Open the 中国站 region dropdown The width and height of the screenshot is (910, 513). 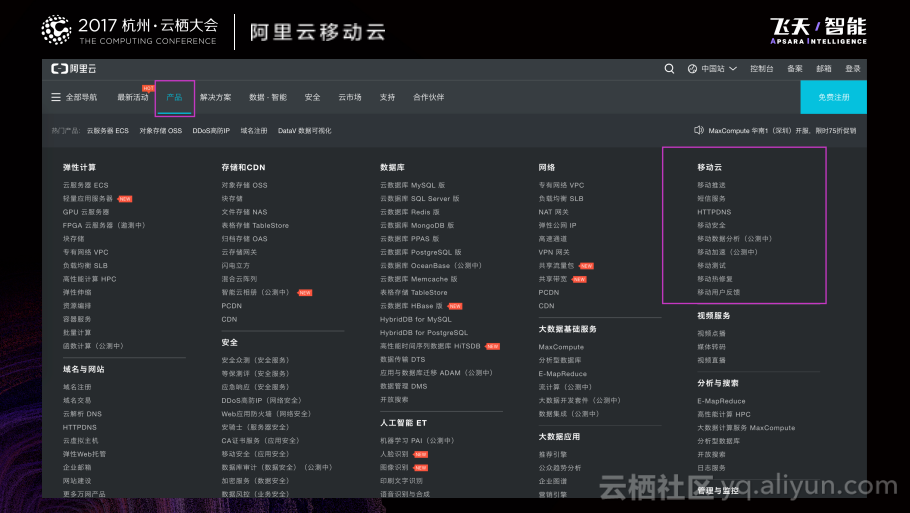click(x=712, y=68)
